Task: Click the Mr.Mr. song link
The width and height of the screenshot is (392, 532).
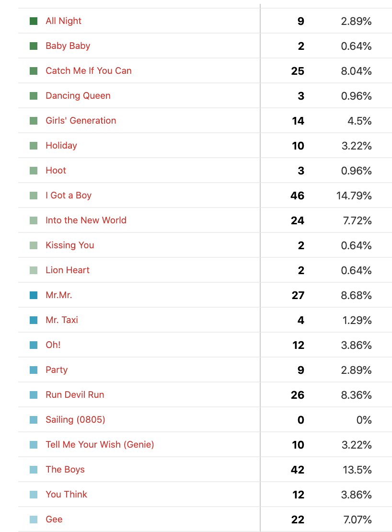Action: click(58, 295)
